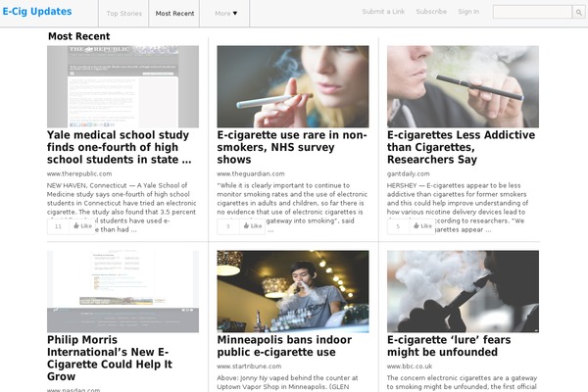The height and width of the screenshot is (392, 588).
Task: Switch to the Top Stories tab
Action: point(123,13)
